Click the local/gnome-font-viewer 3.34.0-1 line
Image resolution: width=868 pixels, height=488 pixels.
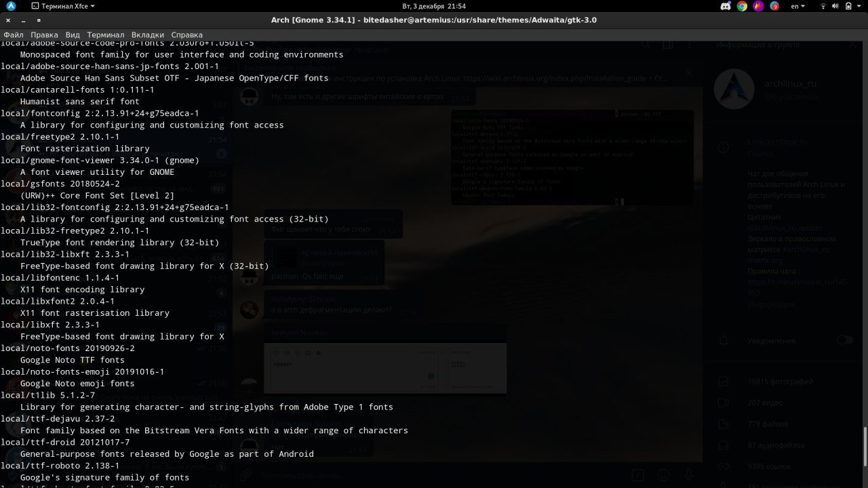100,160
